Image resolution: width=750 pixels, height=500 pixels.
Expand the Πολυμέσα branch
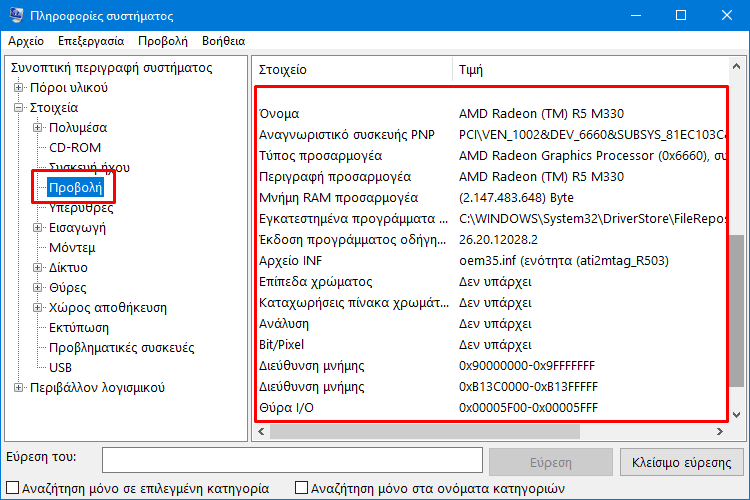point(37,128)
